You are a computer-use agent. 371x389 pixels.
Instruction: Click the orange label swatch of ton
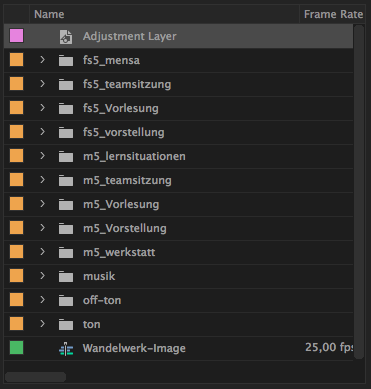tap(16, 324)
